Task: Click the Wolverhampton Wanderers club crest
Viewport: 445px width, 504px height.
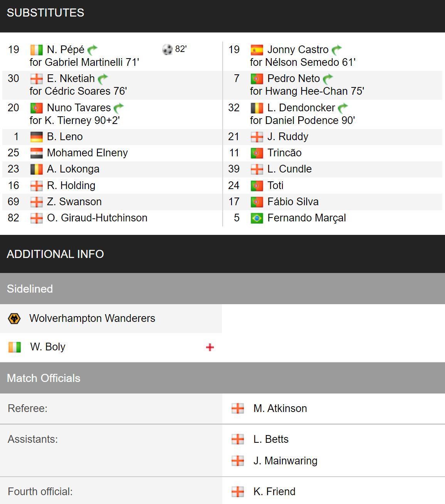Action: pyautogui.click(x=14, y=318)
